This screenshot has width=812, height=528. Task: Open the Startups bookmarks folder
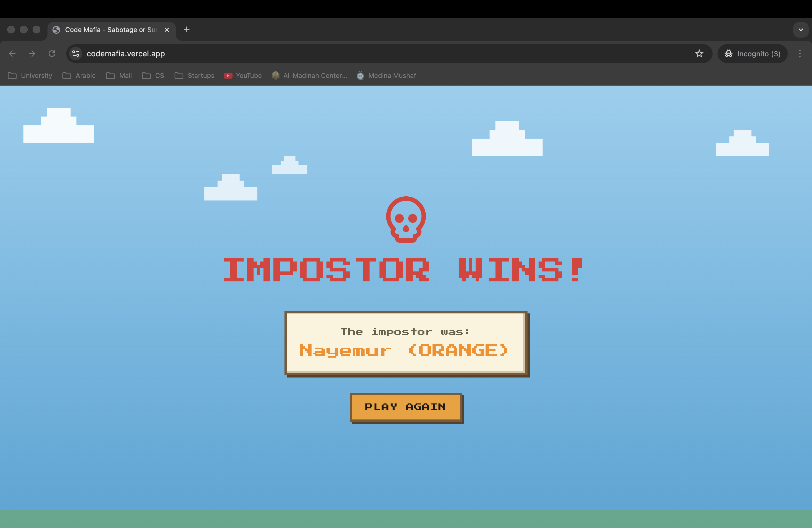pos(194,75)
